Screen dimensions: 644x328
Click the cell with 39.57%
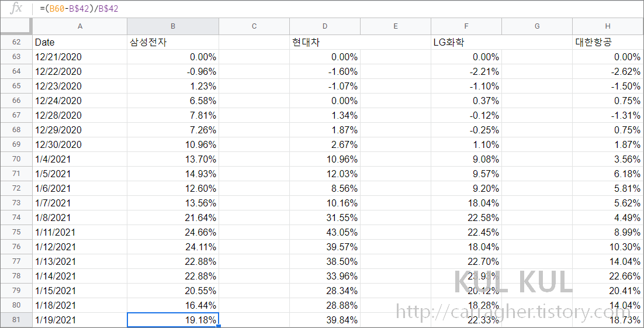point(325,247)
